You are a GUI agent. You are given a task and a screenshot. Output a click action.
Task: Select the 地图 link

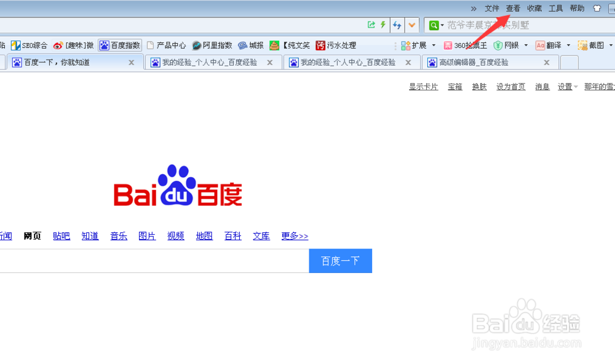(x=204, y=236)
